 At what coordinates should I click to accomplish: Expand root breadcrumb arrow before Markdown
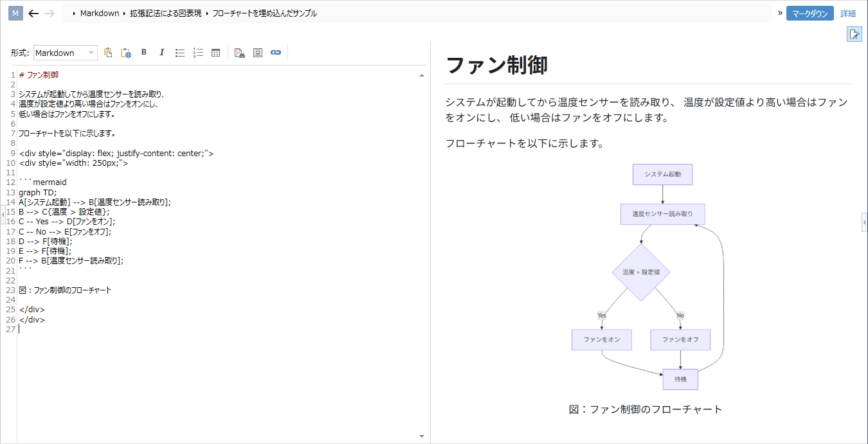click(75, 13)
